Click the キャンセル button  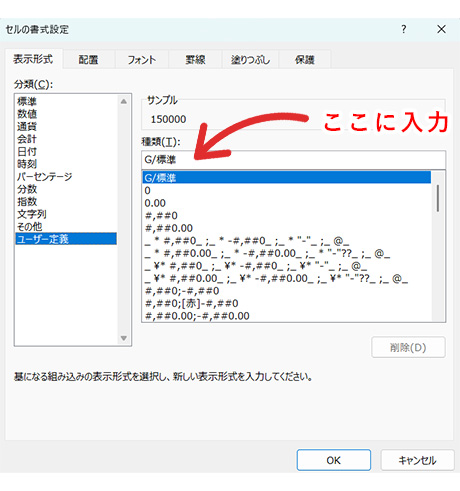pos(417,460)
